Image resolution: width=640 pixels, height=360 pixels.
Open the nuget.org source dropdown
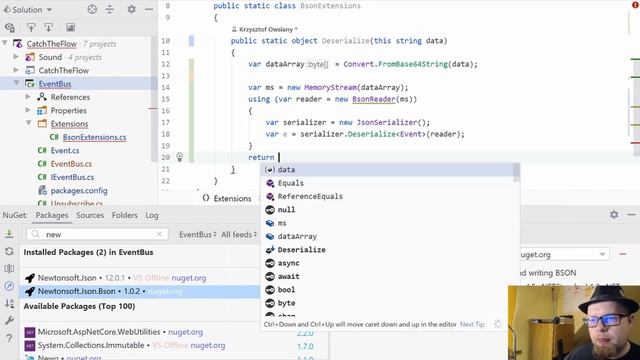coord(564,254)
